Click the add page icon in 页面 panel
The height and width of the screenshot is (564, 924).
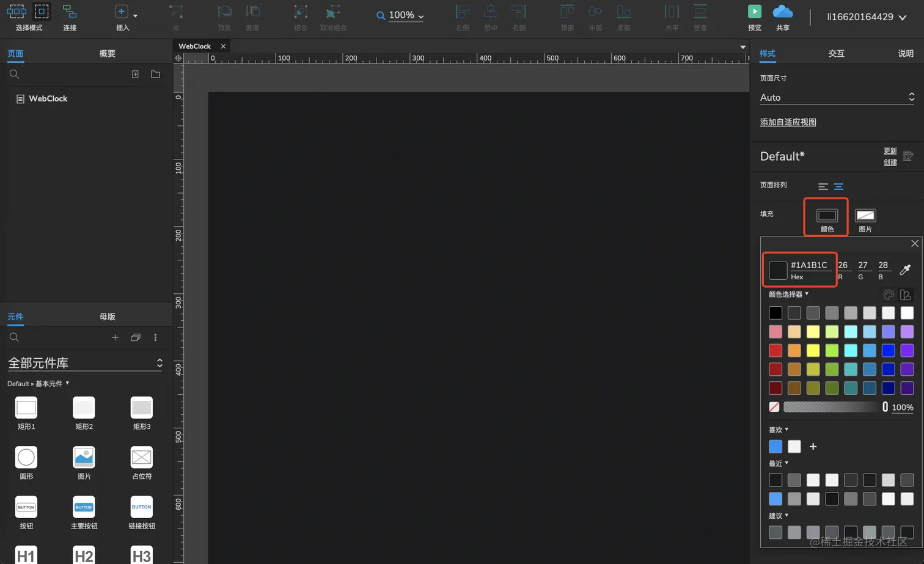pos(135,75)
